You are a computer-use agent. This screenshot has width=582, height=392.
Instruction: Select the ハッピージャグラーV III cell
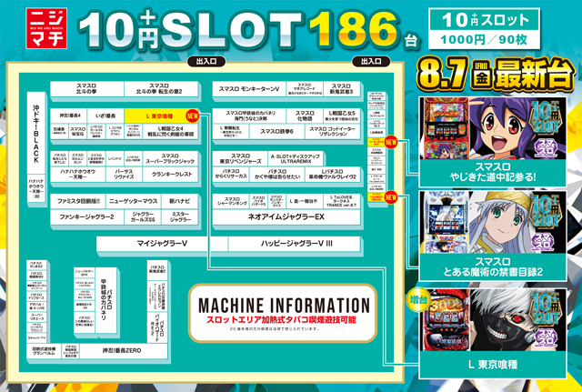[295, 244]
